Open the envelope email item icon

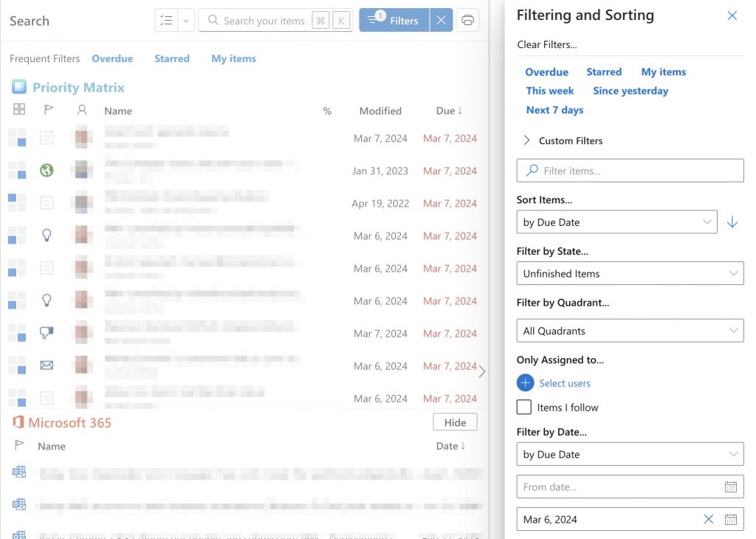47,365
